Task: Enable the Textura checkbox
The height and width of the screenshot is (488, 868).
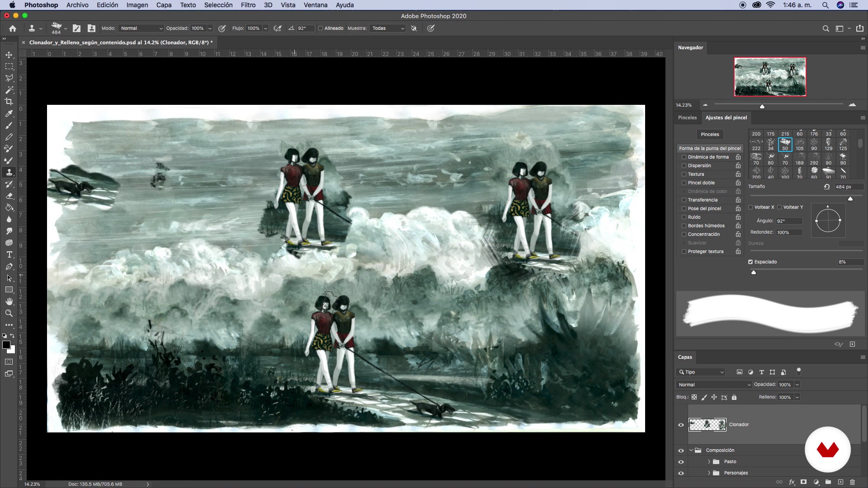Action: [x=684, y=174]
